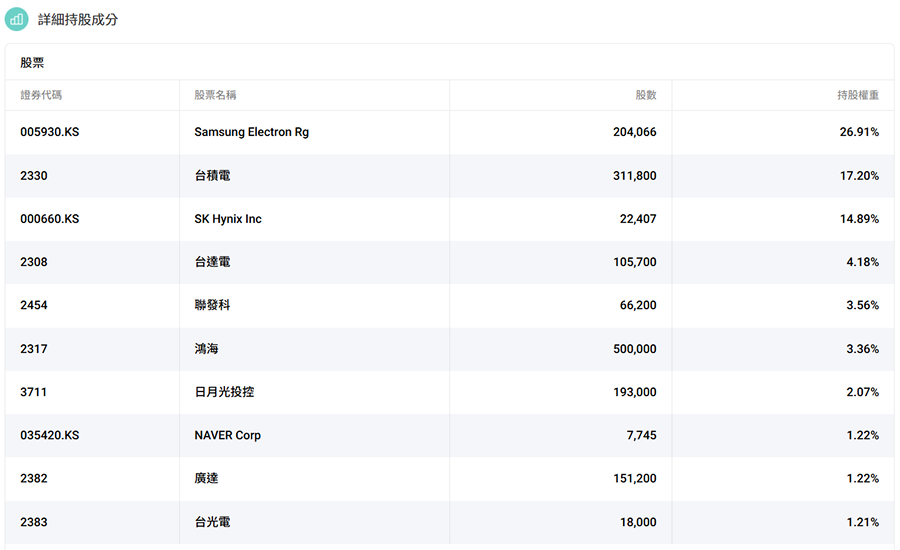Viewport: 900px width, 550px height.
Task: Select the 台積電 stock row name
Action: [x=212, y=176]
